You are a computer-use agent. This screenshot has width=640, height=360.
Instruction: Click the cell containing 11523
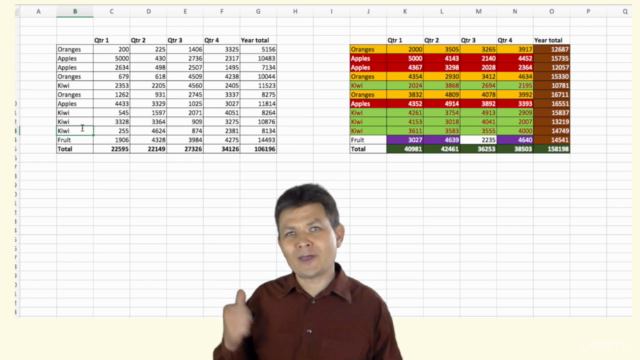258,85
